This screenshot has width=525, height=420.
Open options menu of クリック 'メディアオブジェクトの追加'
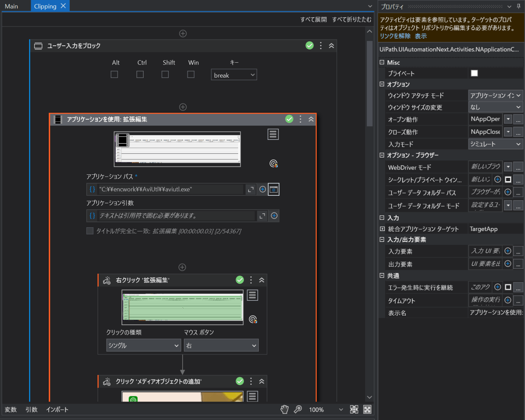point(251,381)
